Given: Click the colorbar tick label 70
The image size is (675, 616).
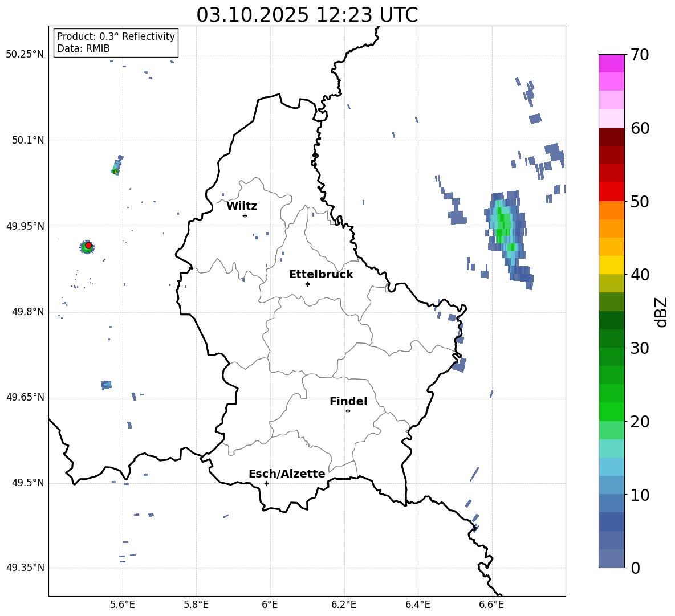Looking at the screenshot, I should [640, 55].
